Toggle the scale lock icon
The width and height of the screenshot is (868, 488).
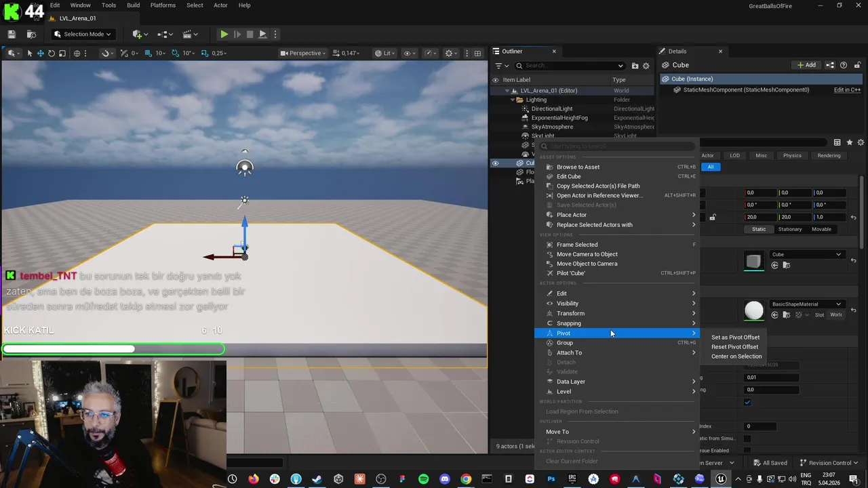712,217
